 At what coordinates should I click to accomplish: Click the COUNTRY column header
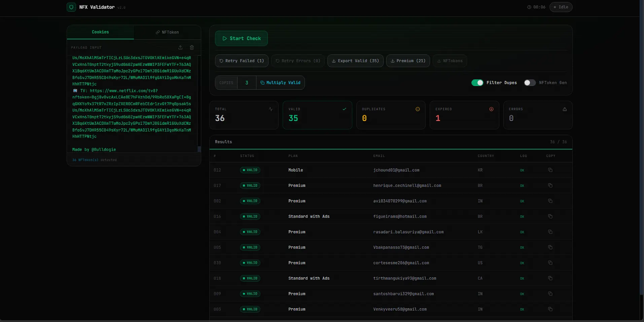click(486, 156)
